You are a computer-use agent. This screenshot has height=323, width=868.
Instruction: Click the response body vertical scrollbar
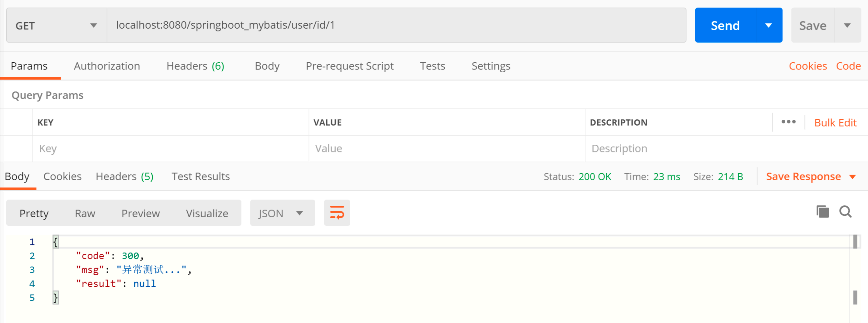(x=855, y=269)
